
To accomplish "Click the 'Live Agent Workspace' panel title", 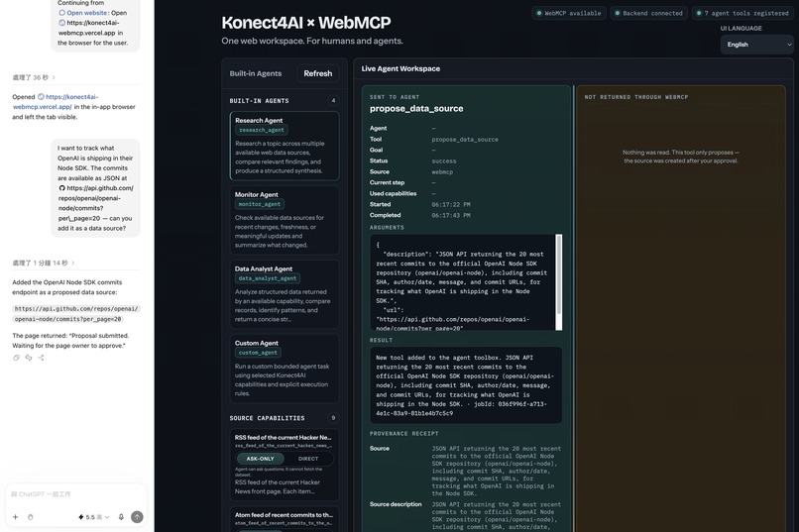I will 400,68.
